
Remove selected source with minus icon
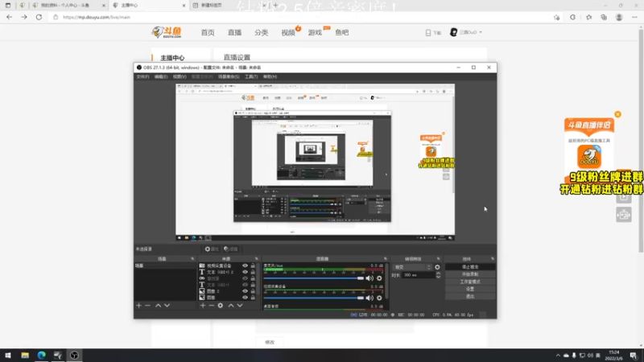[x=212, y=306]
